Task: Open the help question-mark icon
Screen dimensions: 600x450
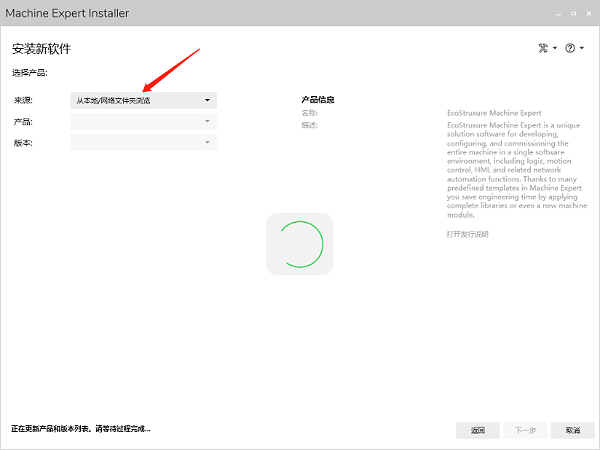Action: [570, 48]
